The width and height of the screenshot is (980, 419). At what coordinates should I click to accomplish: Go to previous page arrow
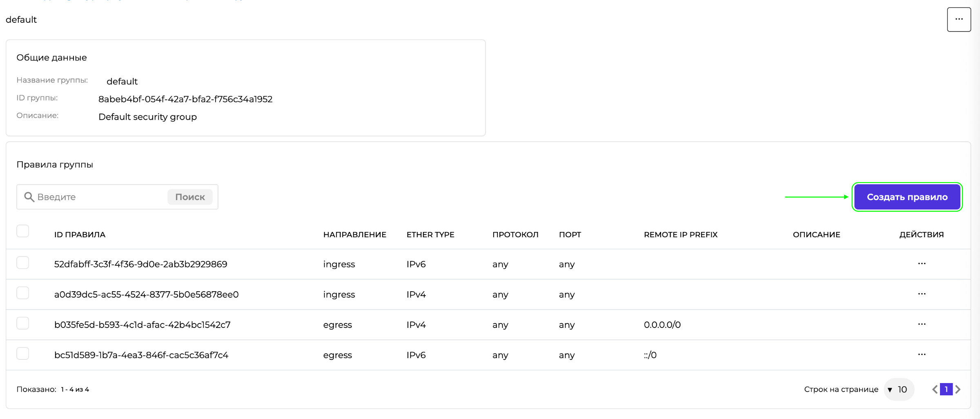(x=935, y=389)
